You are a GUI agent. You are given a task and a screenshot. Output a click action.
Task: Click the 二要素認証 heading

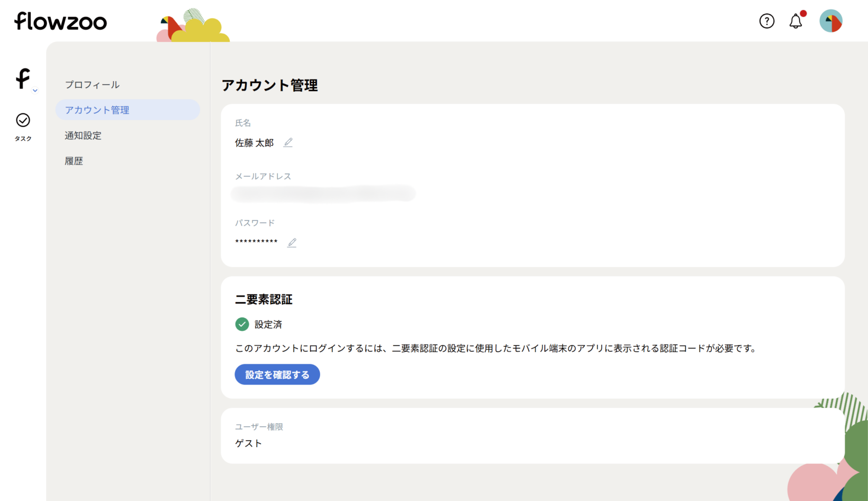coord(264,299)
